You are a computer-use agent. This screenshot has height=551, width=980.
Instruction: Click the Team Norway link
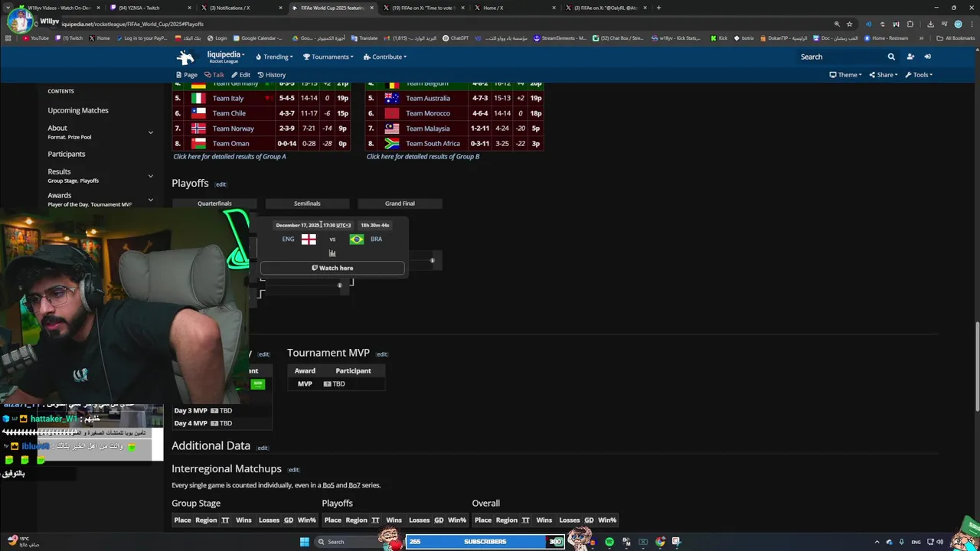coord(233,129)
